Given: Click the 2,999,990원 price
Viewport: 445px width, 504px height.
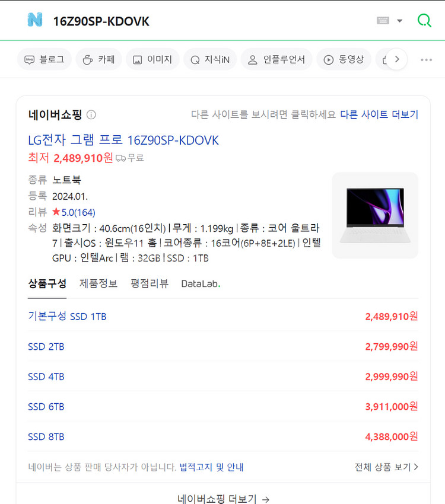Looking at the screenshot, I should pyautogui.click(x=392, y=377).
